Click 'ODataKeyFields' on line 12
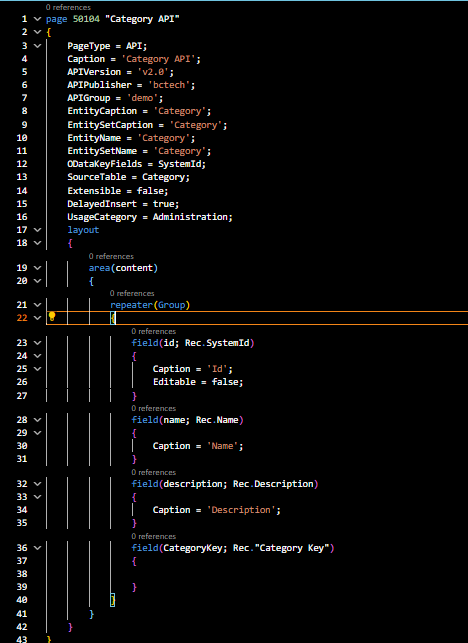Viewport: 468px width, 643px height. tap(105, 164)
